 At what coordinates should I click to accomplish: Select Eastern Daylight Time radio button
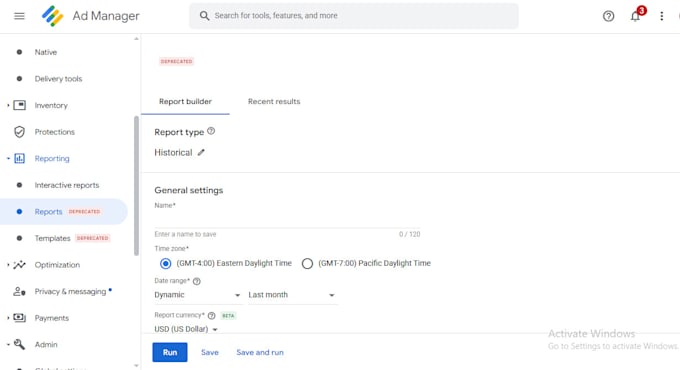click(x=166, y=263)
